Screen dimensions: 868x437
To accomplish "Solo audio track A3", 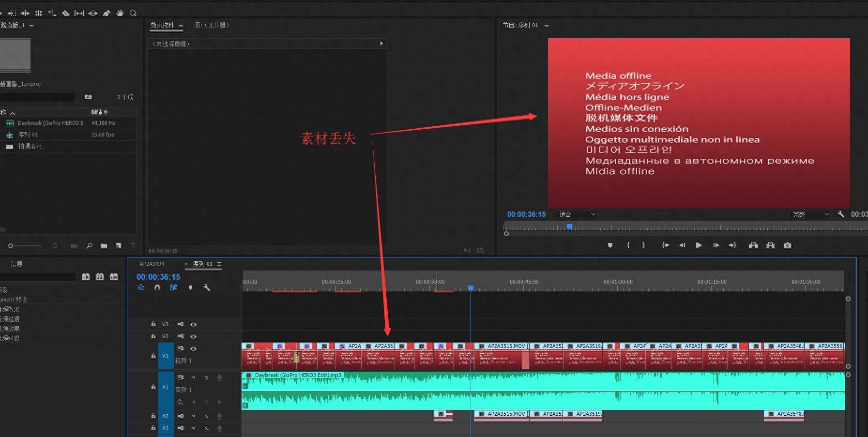I will [x=206, y=428].
